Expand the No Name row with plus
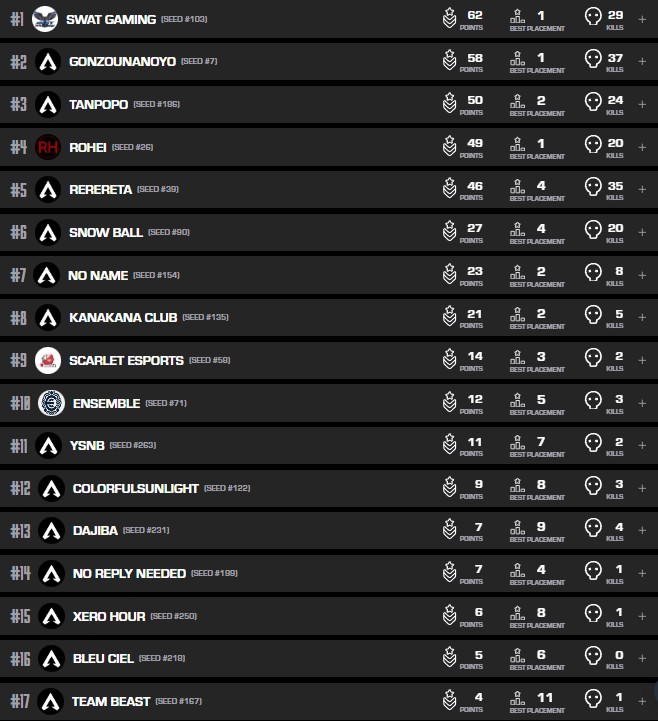Viewport: 658px width, 721px height. pyautogui.click(x=642, y=274)
